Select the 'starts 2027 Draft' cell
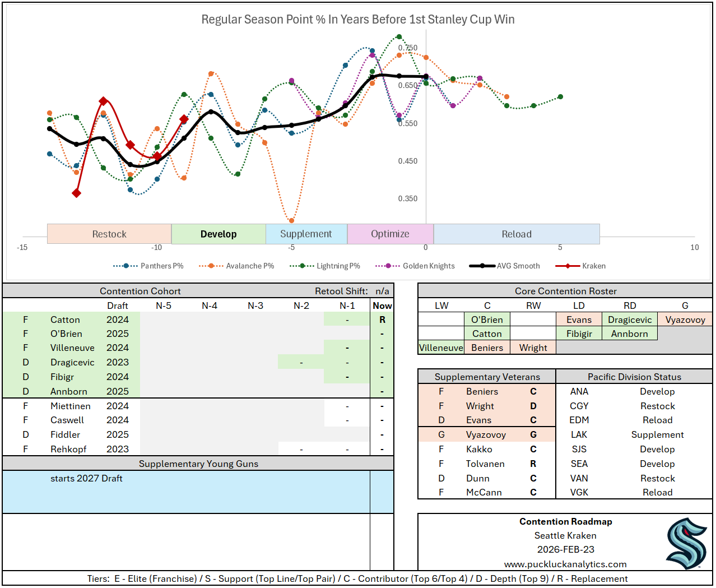Screen dimensions: 716x588 86,478
